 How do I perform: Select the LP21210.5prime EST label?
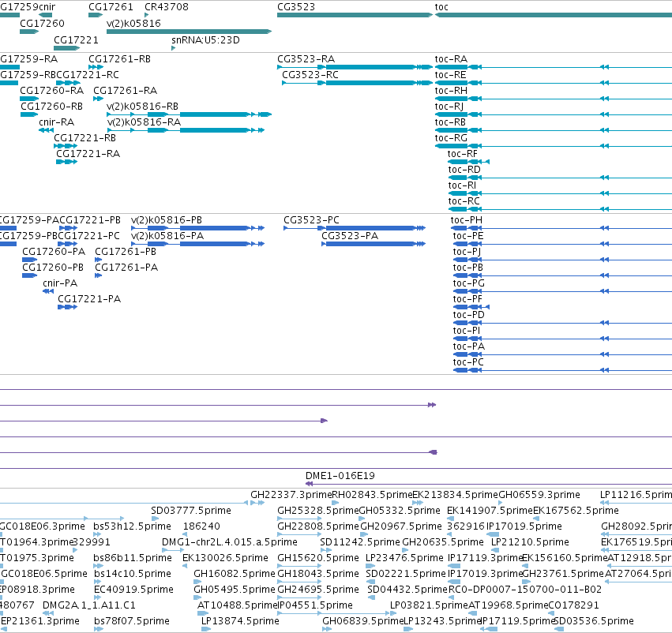(x=530, y=541)
